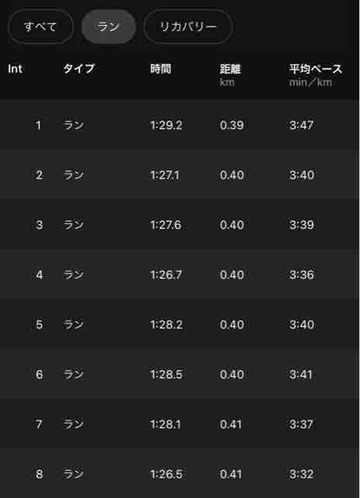Select interval 7 row with time 1:28.1
The image size is (360, 498).
click(180, 423)
